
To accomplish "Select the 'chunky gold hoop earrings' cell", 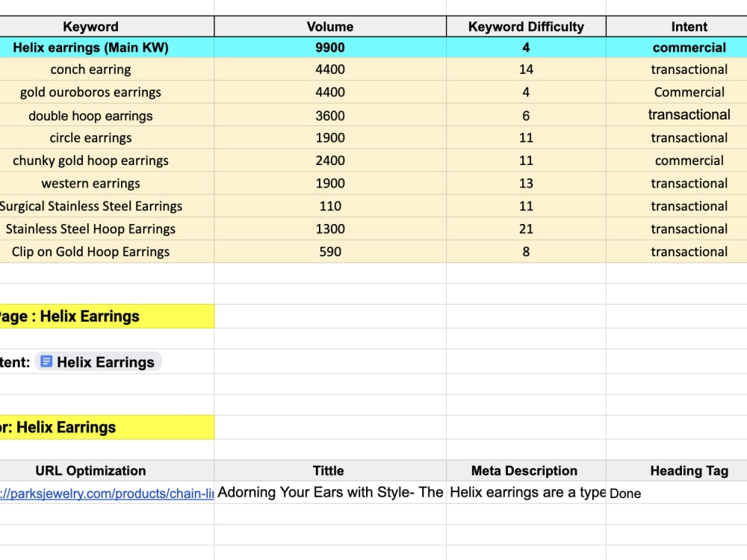I will tap(107, 161).
